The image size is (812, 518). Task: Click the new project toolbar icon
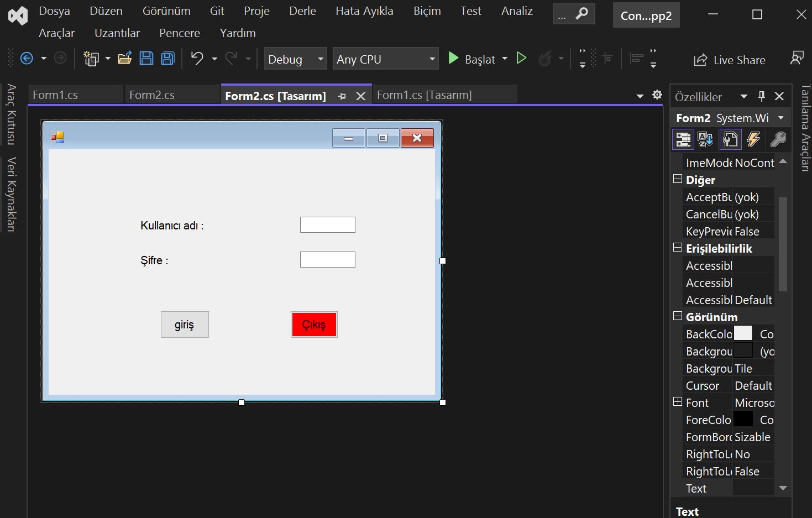click(x=91, y=58)
